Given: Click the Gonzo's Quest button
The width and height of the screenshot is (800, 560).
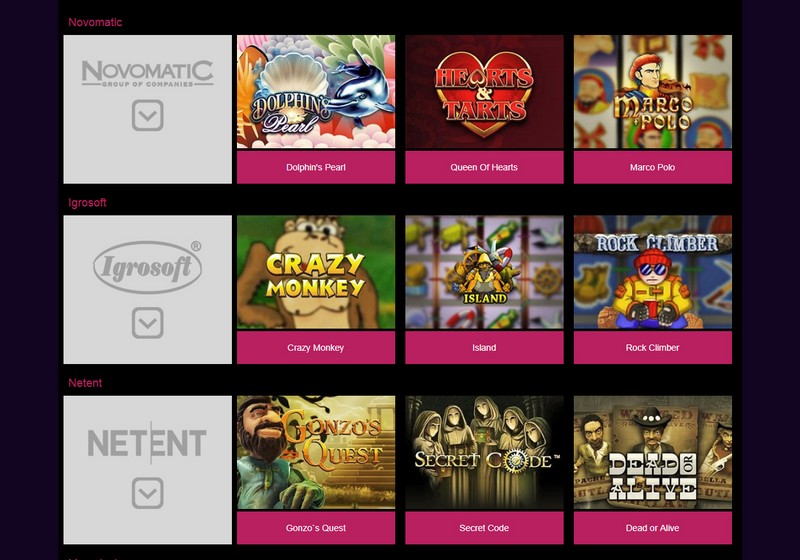Looking at the screenshot, I should [x=316, y=528].
